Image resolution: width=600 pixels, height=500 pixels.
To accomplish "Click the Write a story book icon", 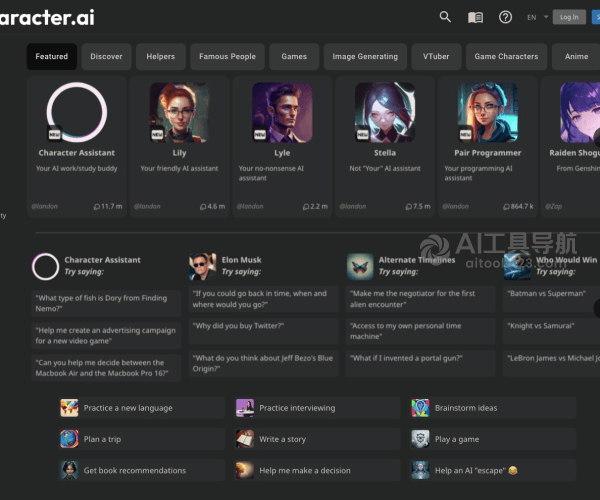I will point(245,439).
